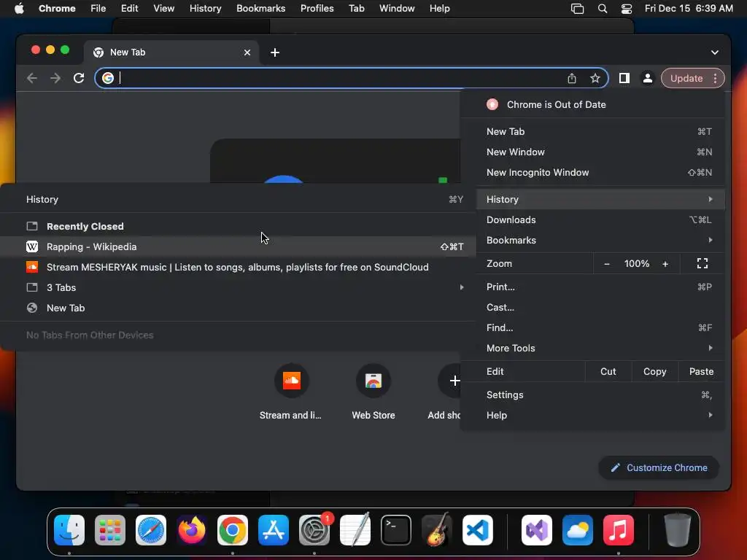Reopen Rapping - Wikipedia closed tab
747x560 pixels.
tap(239, 246)
